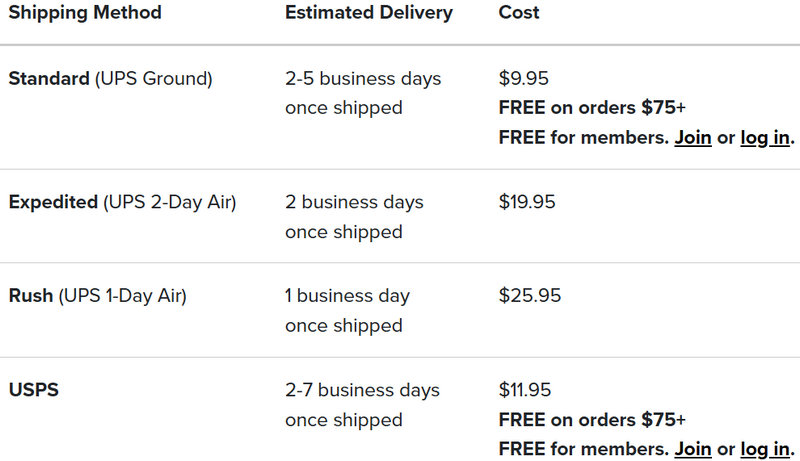Click the $11.95 USPS shipping cost
The height and width of the screenshot is (461, 800).
[x=525, y=390]
